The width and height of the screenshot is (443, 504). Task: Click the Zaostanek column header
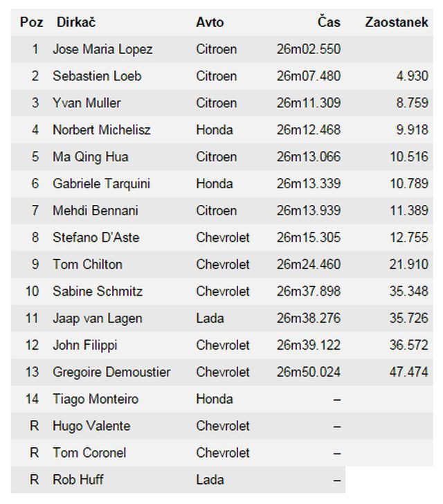coord(397,22)
